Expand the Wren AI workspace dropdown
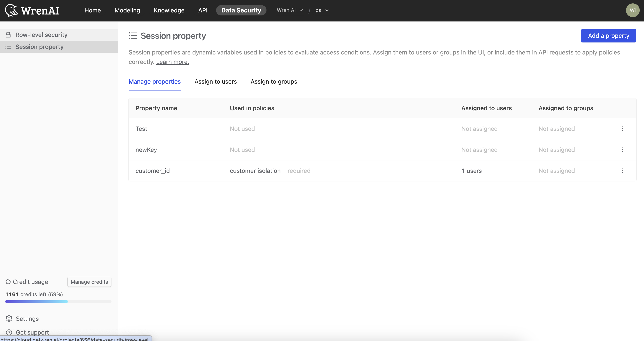This screenshot has width=644, height=341. point(290,10)
